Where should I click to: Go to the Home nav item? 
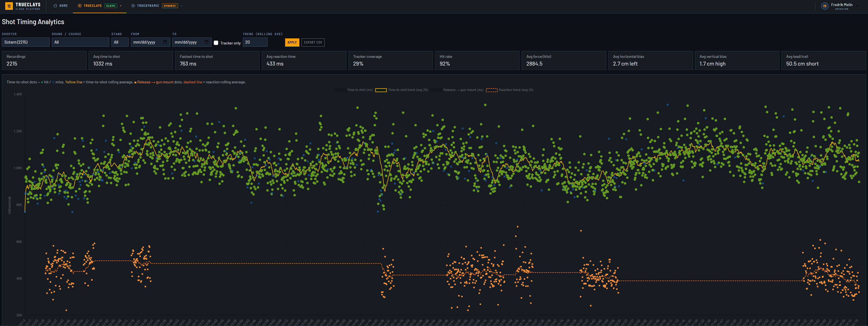click(61, 6)
